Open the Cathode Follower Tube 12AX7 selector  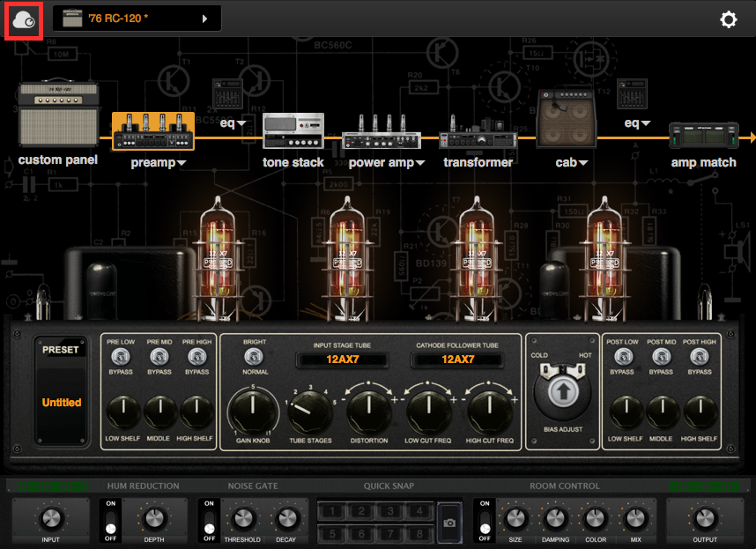pos(457,360)
